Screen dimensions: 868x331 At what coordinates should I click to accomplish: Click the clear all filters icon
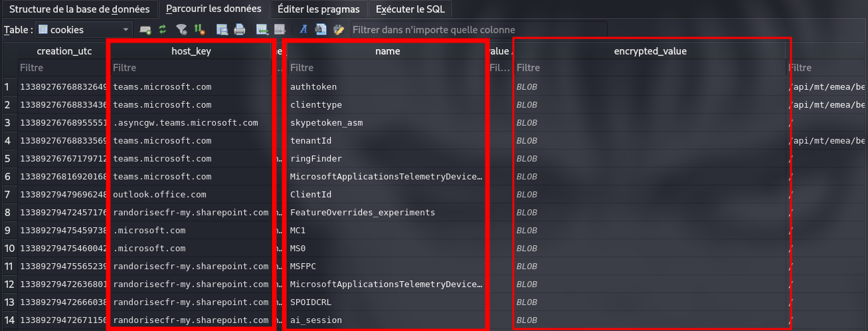click(x=181, y=30)
